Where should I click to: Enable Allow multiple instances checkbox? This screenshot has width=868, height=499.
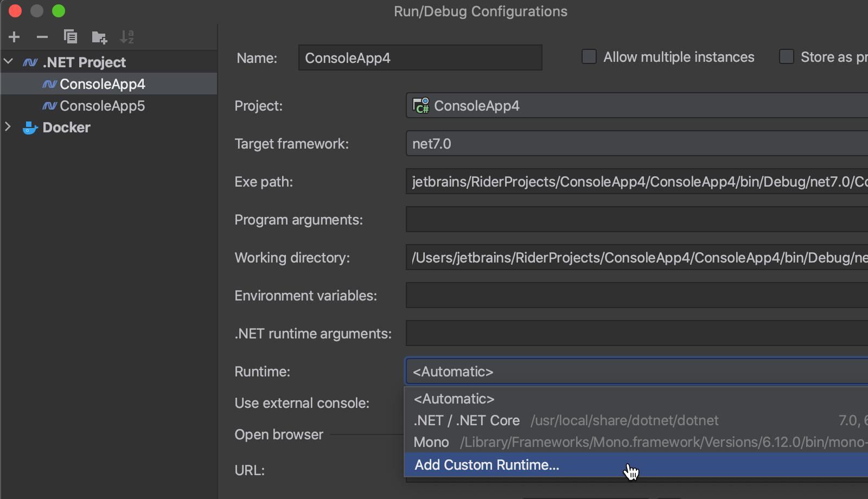[x=589, y=57]
